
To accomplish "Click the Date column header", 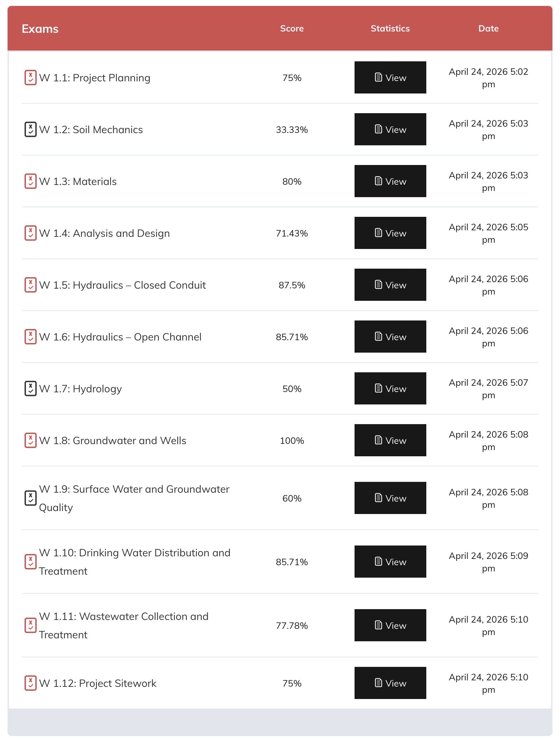I will click(488, 29).
